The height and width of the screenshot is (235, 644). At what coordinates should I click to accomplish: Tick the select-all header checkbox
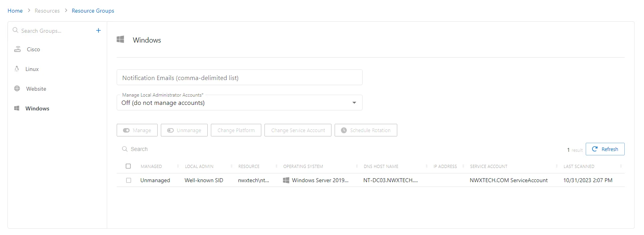(128, 166)
